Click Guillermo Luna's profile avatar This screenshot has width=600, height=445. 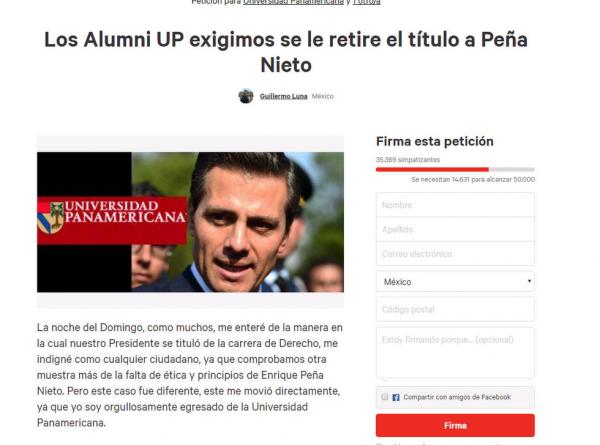[x=246, y=96]
